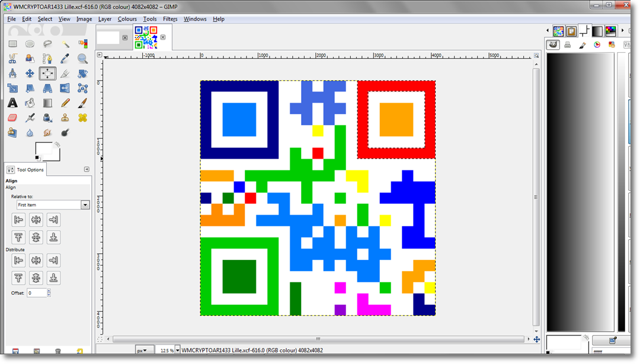Image resolution: width=640 pixels, height=364 pixels.
Task: Select the Free Select lasso tool
Action: tap(47, 44)
